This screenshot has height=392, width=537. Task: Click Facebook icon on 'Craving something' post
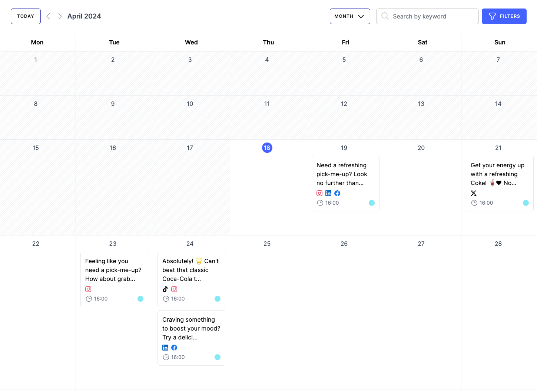[x=174, y=348]
